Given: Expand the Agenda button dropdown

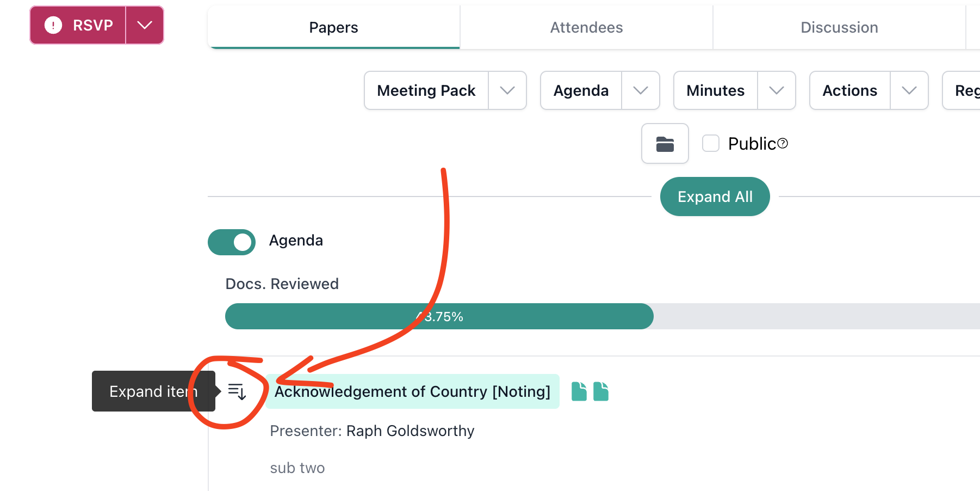Looking at the screenshot, I should 641,90.
